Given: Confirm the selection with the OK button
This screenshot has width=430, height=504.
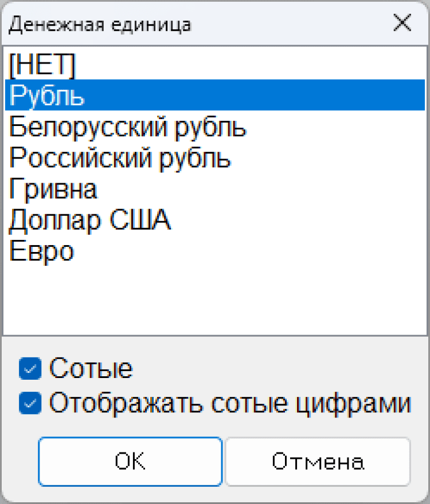Looking at the screenshot, I should (130, 462).
